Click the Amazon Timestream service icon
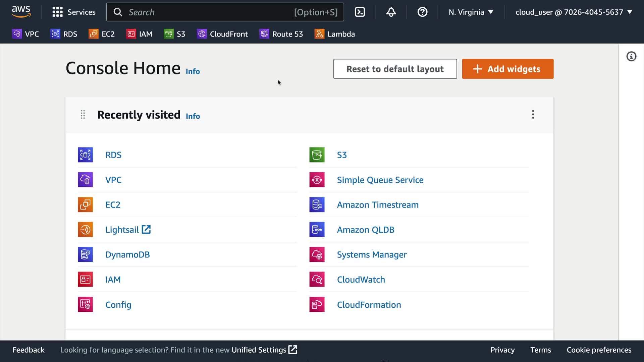Screen dimensions: 644x362 (317, 205)
